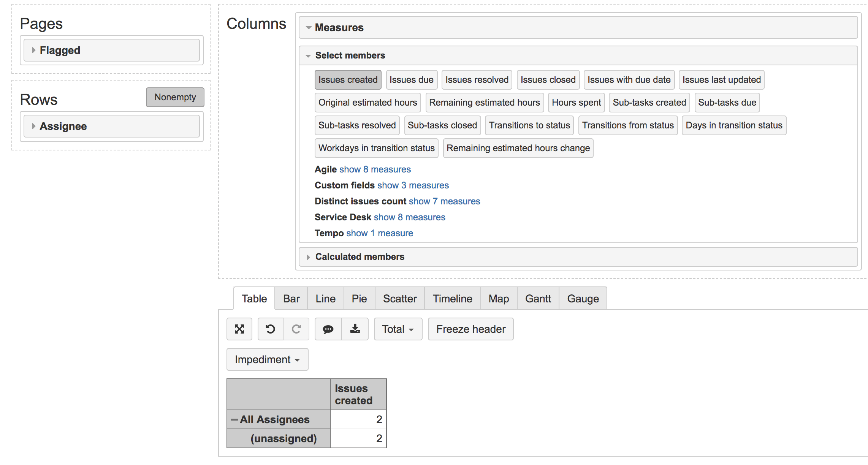Select the Hours spent measure
This screenshot has height=465, width=868.
click(576, 103)
